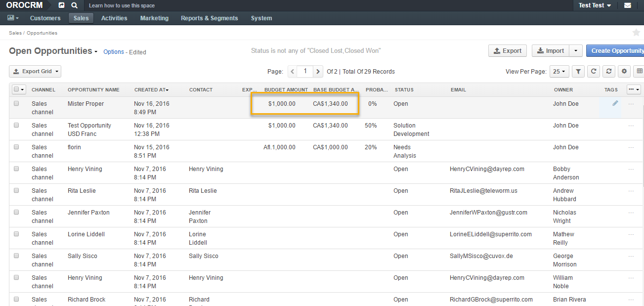Screen dimensions: 644x306
Task: Open the Reports & Segments menu
Action: (x=210, y=18)
